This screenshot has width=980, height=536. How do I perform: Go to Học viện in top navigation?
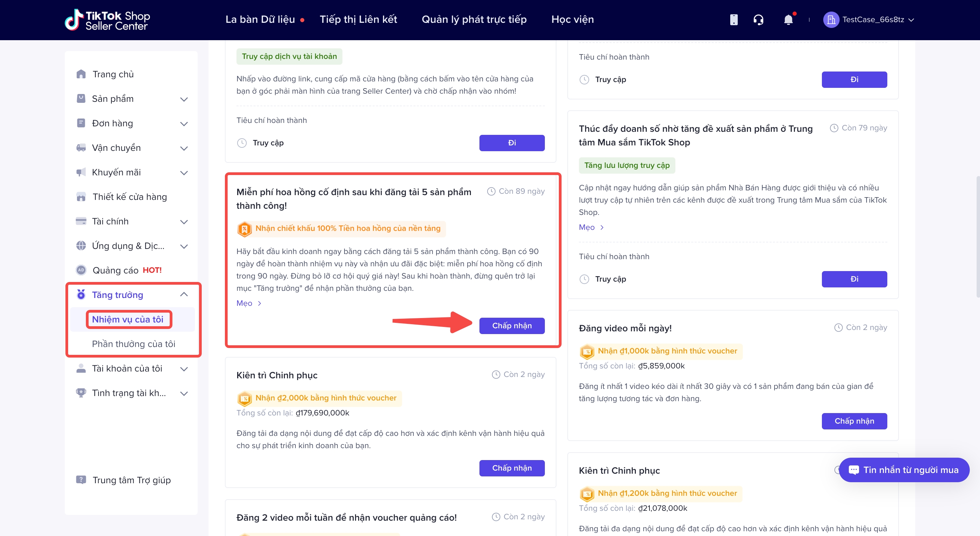(572, 20)
